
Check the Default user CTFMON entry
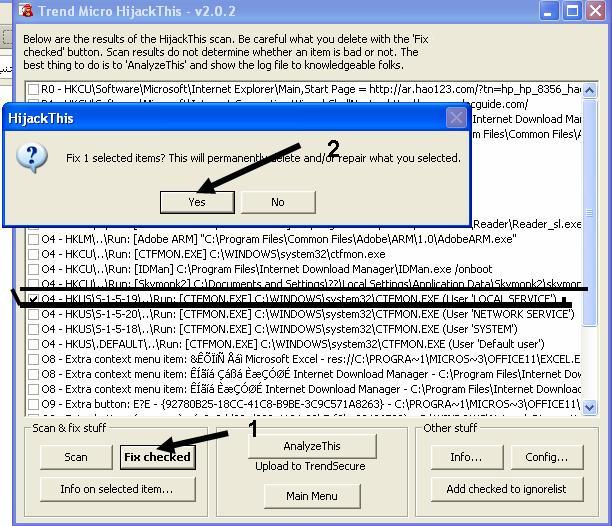tap(34, 344)
